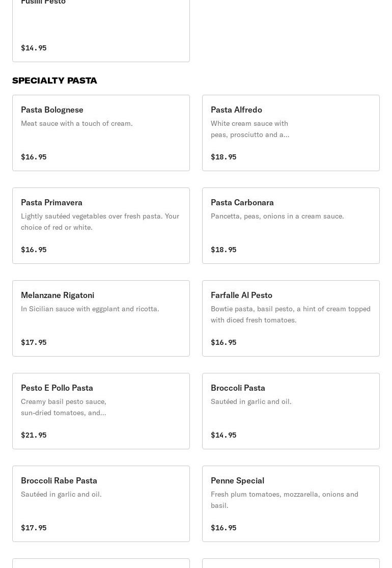This screenshot has width=392, height=568.
Task: Click the Melanzane Rigatoni $17.95 price
Action: [x=34, y=342]
